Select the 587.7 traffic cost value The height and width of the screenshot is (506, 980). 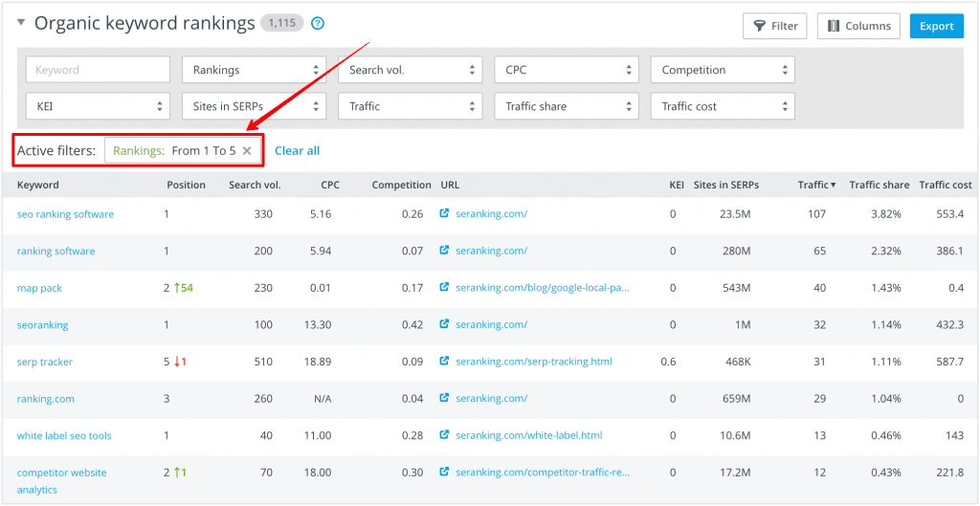[950, 362]
